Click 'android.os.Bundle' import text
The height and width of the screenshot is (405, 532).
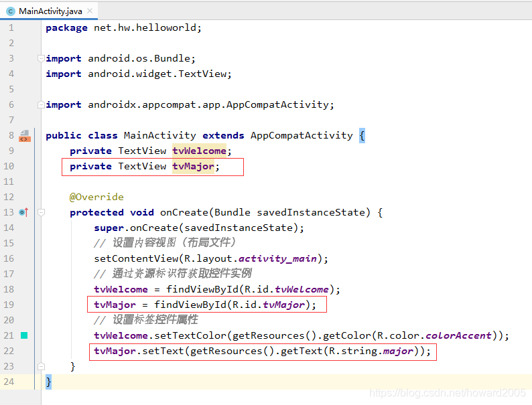coord(139,58)
